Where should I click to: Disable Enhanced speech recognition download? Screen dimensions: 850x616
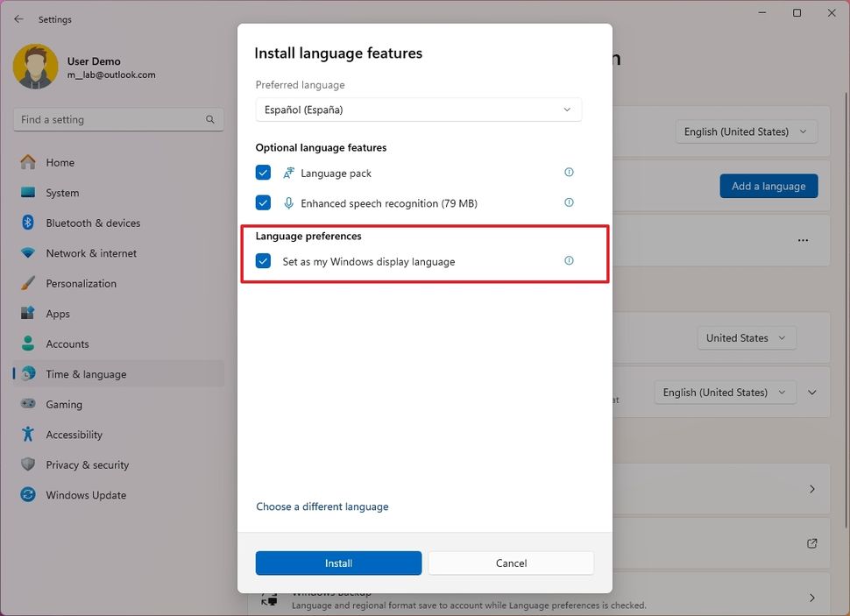tap(263, 202)
